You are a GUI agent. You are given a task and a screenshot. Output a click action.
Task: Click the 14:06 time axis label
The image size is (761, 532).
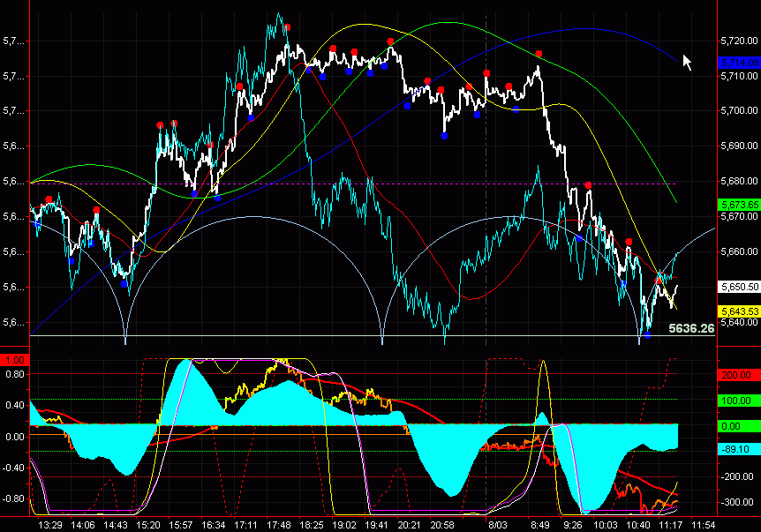(82, 525)
